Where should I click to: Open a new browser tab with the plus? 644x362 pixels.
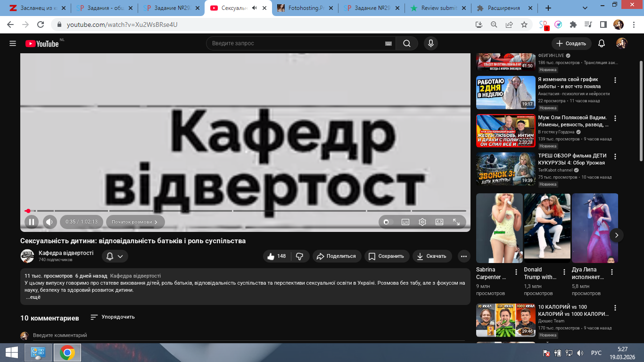[548, 8]
